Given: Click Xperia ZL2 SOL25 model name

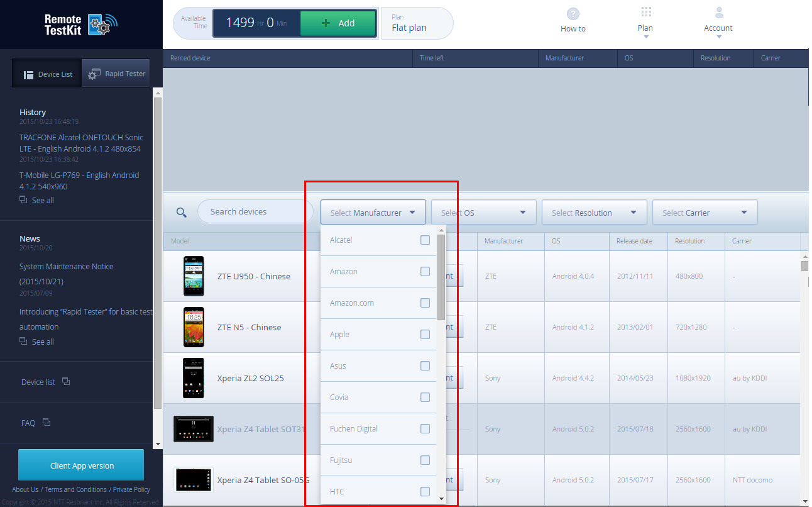Looking at the screenshot, I should click(x=250, y=378).
